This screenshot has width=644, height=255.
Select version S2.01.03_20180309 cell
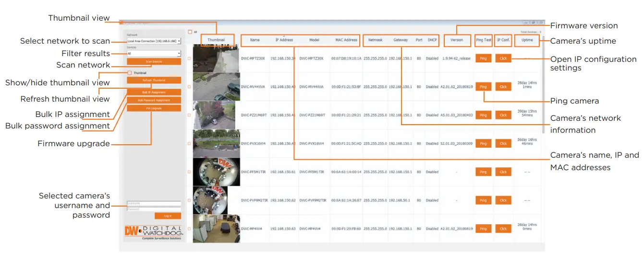[x=457, y=143]
